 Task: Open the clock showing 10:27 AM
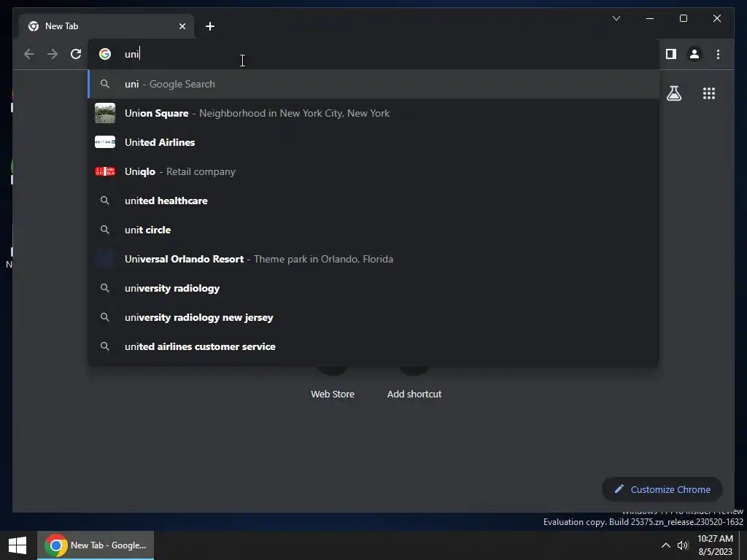click(715, 545)
